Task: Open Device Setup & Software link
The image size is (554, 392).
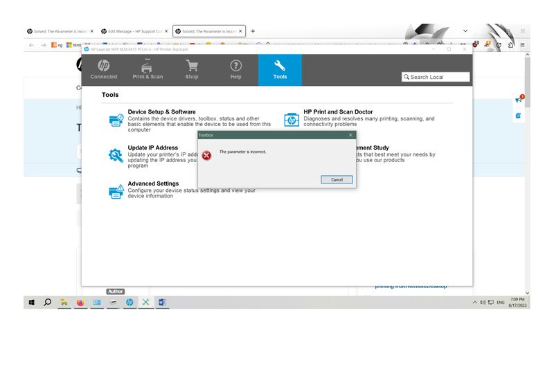Action: (x=161, y=112)
